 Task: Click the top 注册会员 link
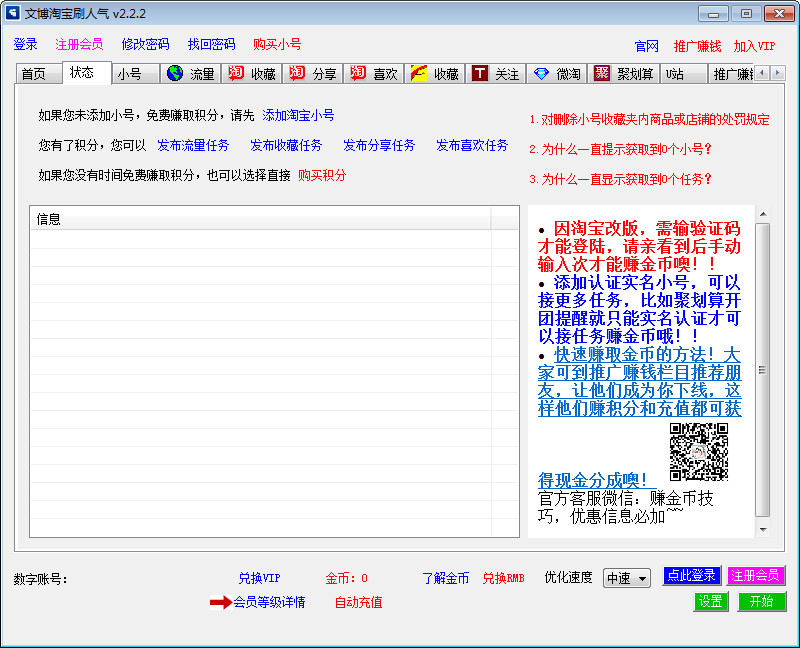pyautogui.click(x=79, y=44)
